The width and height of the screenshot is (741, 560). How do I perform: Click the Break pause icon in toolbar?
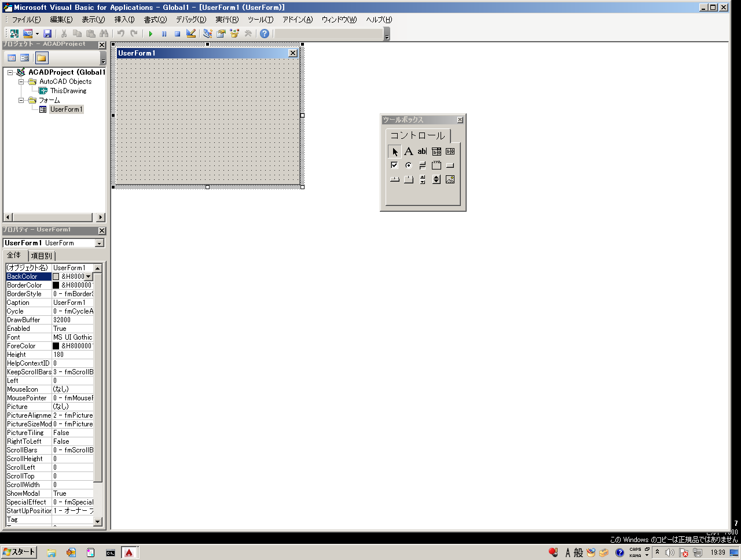pos(164,34)
